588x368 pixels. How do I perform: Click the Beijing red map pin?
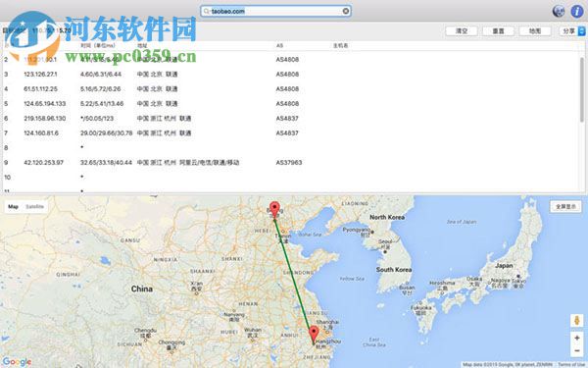(274, 210)
